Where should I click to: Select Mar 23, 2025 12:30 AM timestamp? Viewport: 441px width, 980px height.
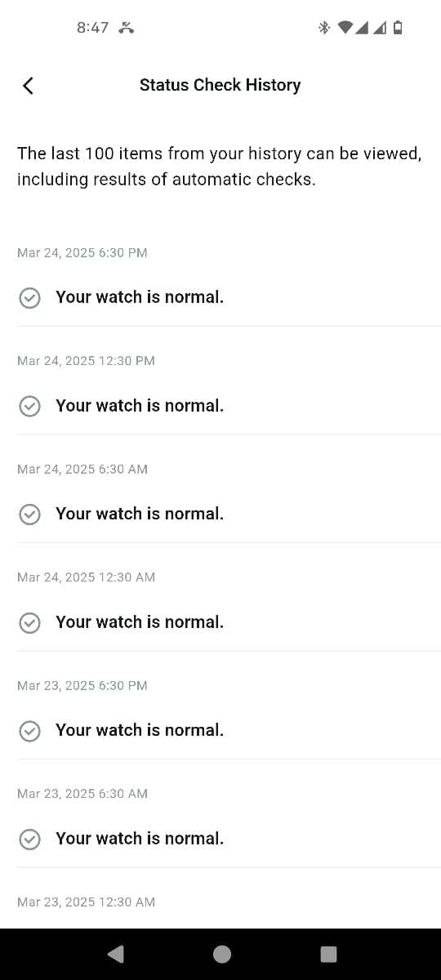point(86,902)
